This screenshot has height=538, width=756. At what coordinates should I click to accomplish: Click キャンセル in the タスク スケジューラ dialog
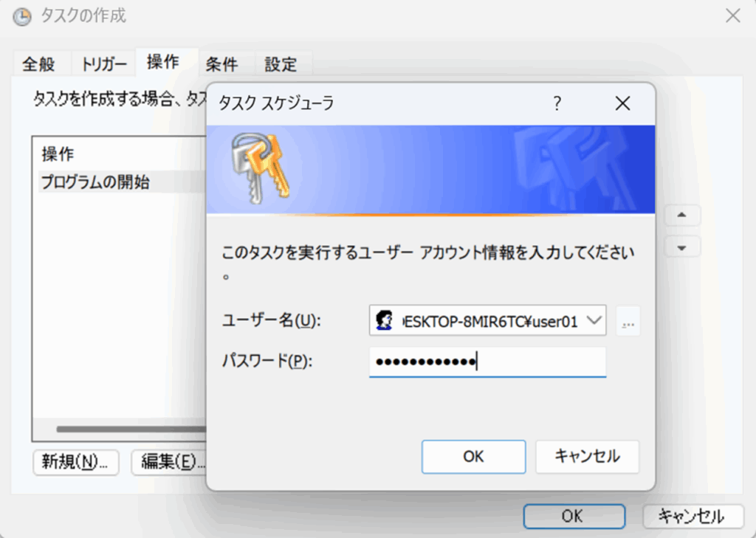pos(587,457)
